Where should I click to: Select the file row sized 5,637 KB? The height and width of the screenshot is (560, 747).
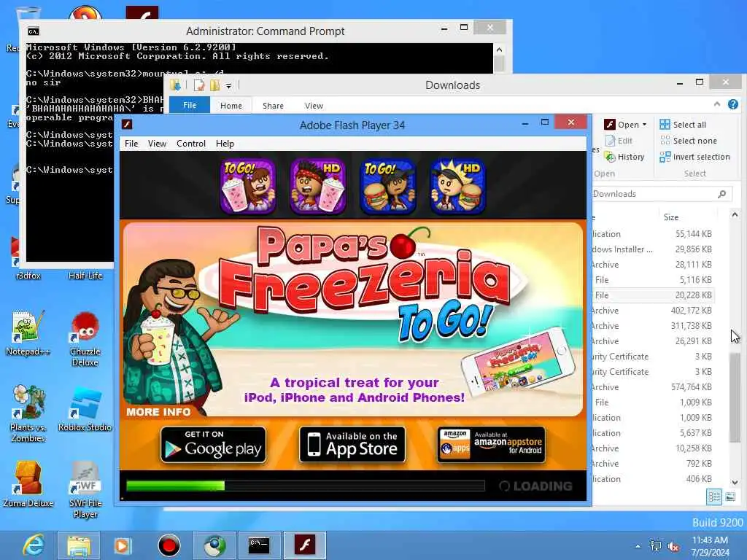[653, 433]
